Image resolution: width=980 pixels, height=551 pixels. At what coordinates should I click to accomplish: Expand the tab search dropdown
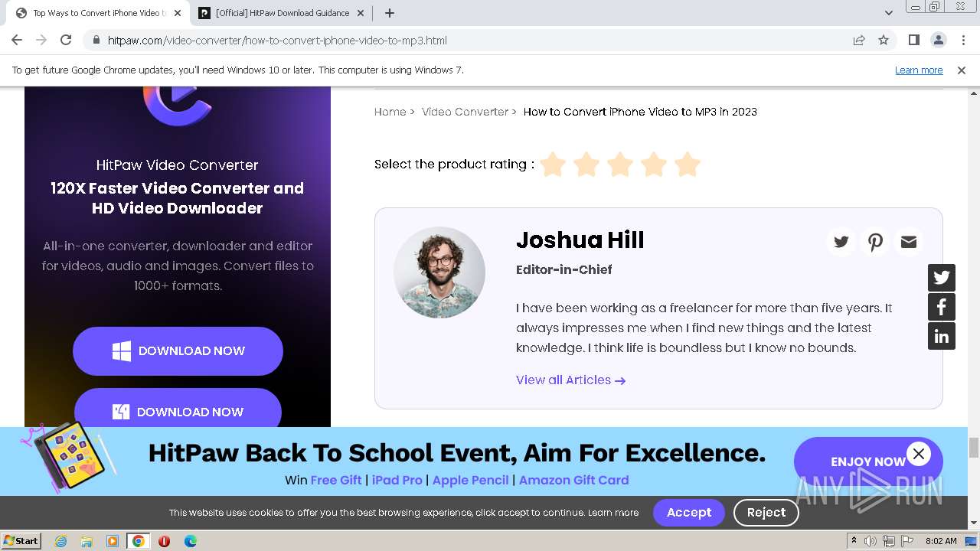[889, 13]
